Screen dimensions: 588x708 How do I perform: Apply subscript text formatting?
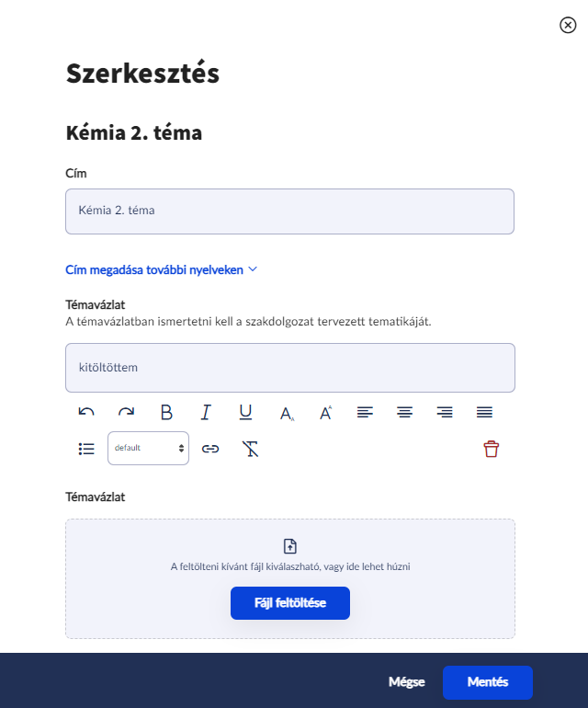point(287,413)
